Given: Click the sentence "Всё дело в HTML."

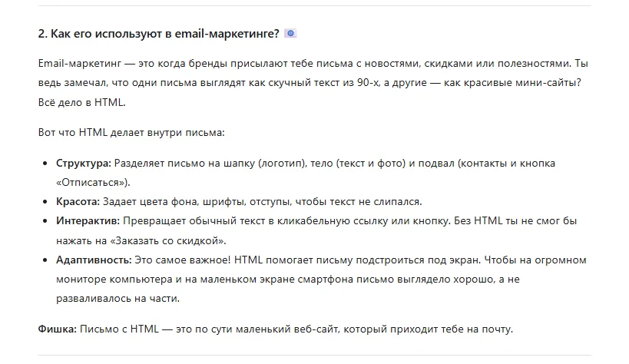Looking at the screenshot, I should point(81,102).
